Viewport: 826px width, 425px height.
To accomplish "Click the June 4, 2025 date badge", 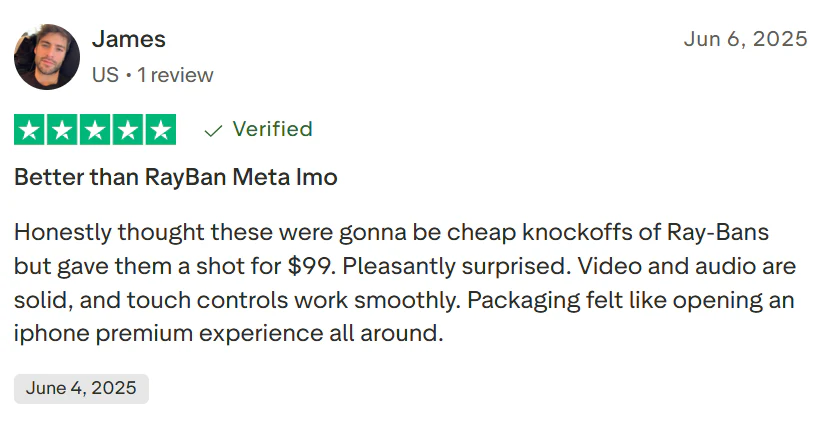I will coord(81,389).
